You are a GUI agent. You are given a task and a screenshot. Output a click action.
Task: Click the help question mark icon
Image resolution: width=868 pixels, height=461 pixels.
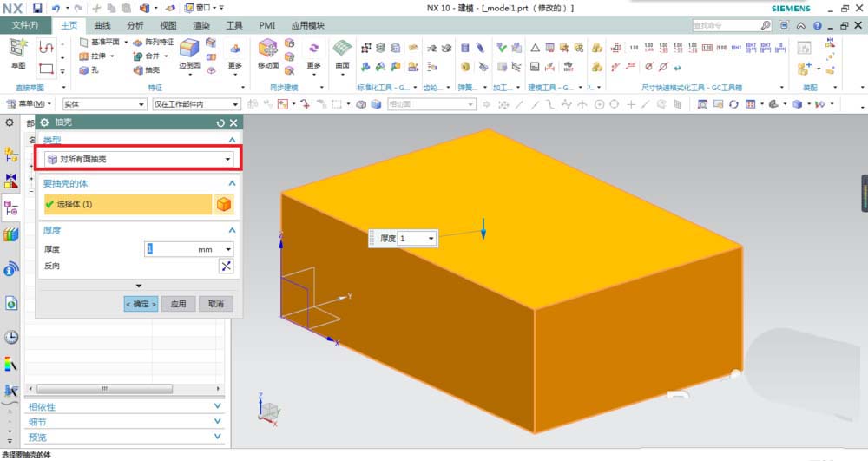[x=817, y=25]
